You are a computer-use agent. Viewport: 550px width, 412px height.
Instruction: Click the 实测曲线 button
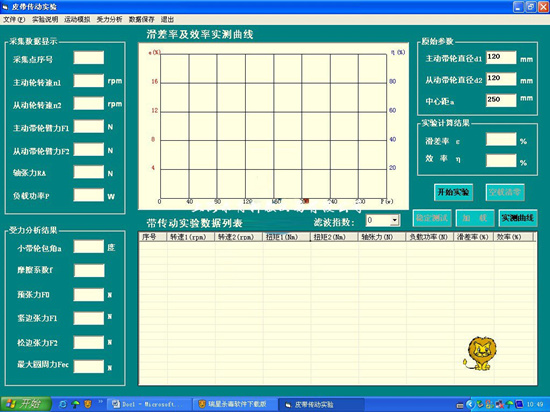click(518, 218)
